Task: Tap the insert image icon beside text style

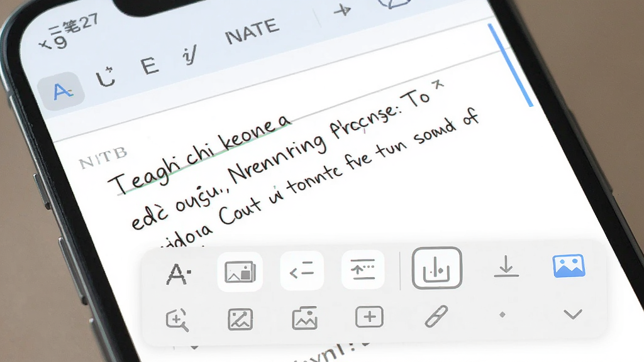Action: (240, 271)
